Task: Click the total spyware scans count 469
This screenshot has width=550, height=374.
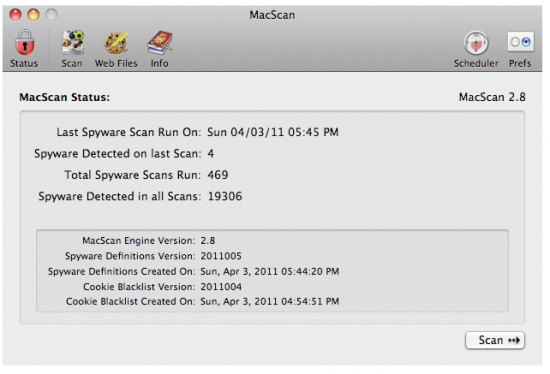Action: 218,175
